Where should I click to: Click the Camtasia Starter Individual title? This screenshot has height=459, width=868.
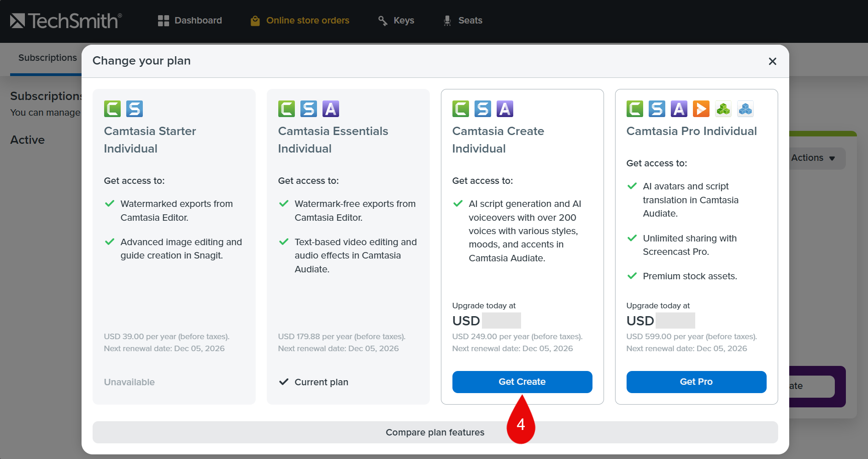tap(150, 140)
